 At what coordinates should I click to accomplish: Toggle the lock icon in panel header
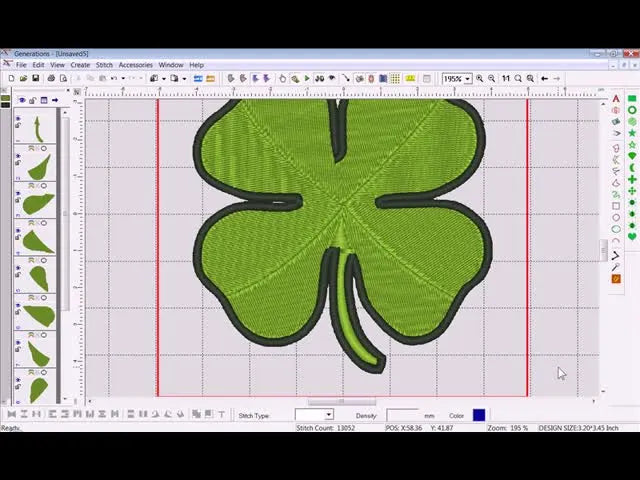[33, 100]
